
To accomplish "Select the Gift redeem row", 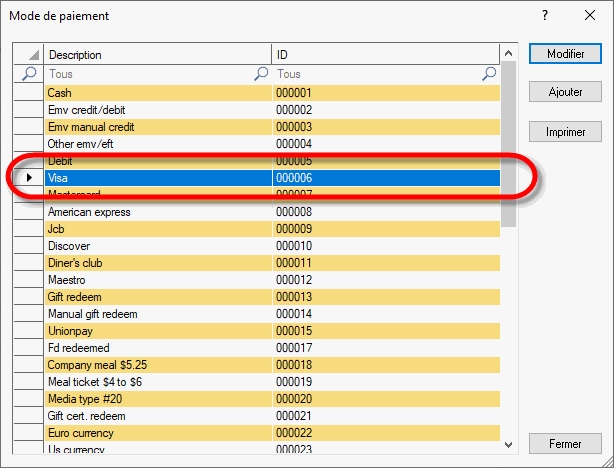I will [158, 297].
